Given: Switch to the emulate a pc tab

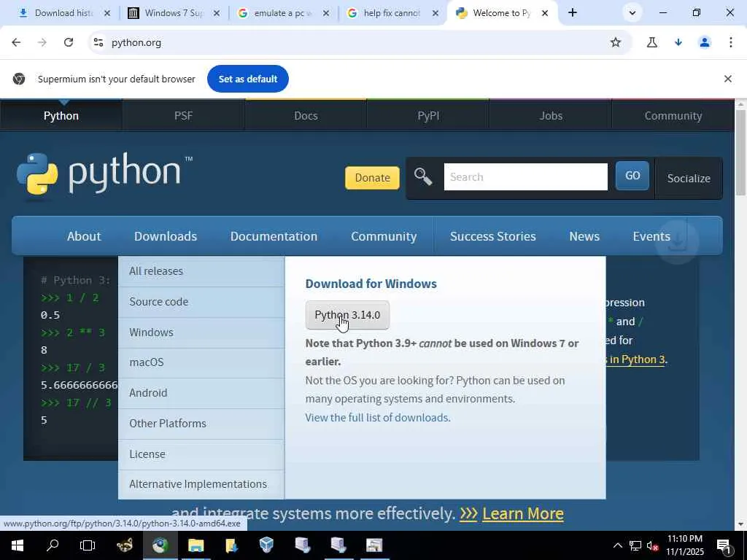Looking at the screenshot, I should click(x=283, y=13).
